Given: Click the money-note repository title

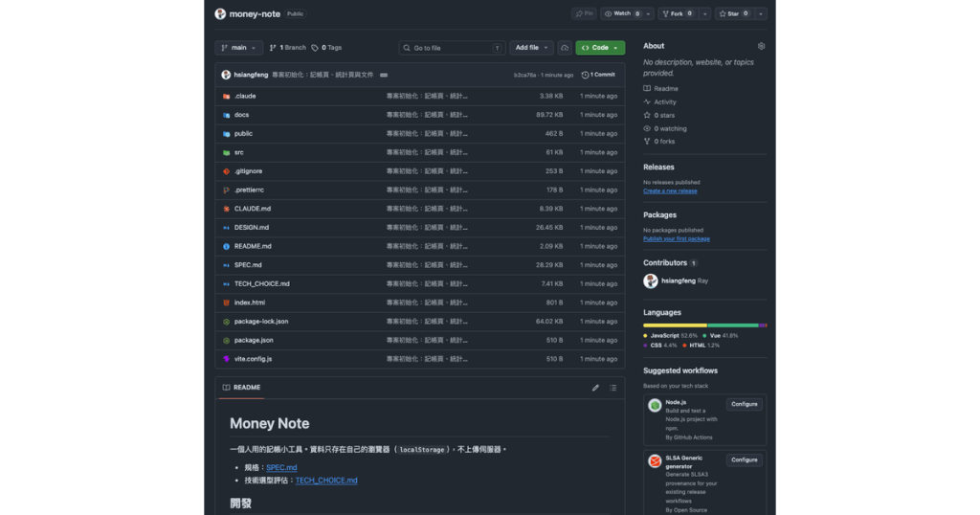Looking at the screenshot, I should [x=255, y=13].
